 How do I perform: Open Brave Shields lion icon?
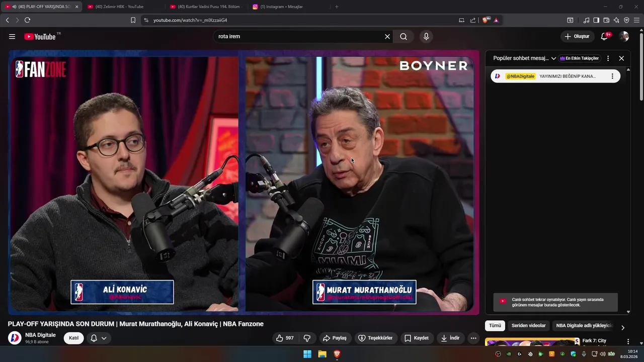(x=486, y=20)
